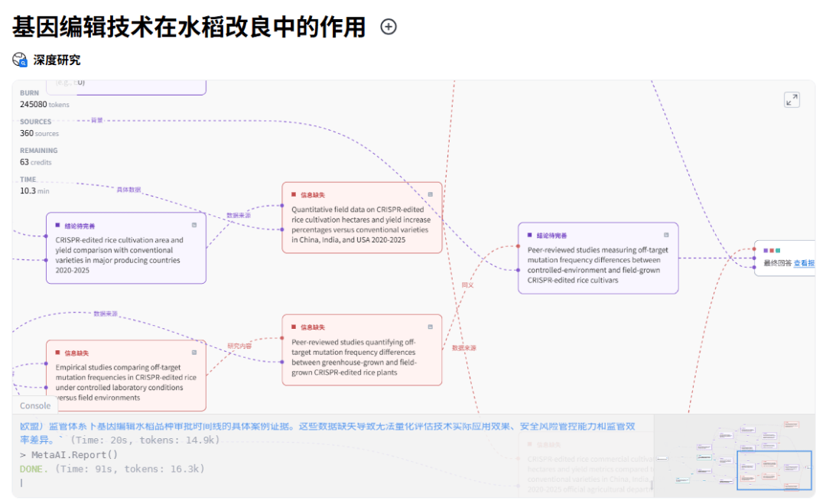Click the 研究内容 edge label
Screen dimensions: 826x504
click(x=239, y=346)
